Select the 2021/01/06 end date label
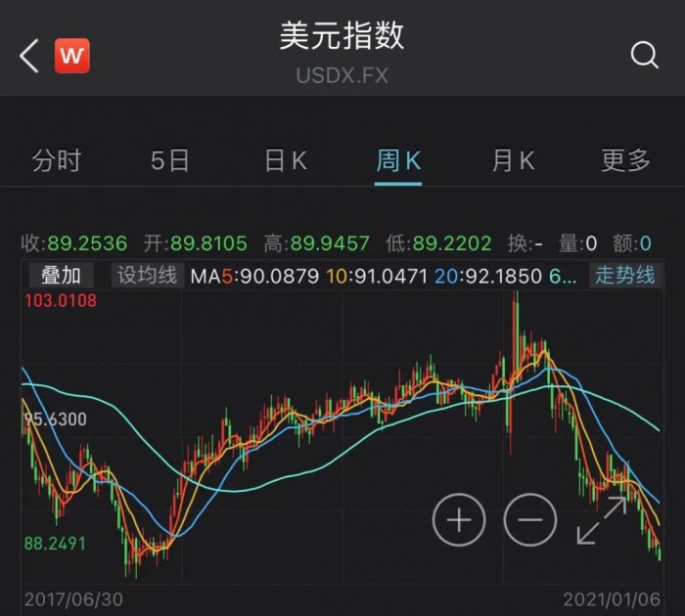Screen dimensions: 685x616 point(612,599)
